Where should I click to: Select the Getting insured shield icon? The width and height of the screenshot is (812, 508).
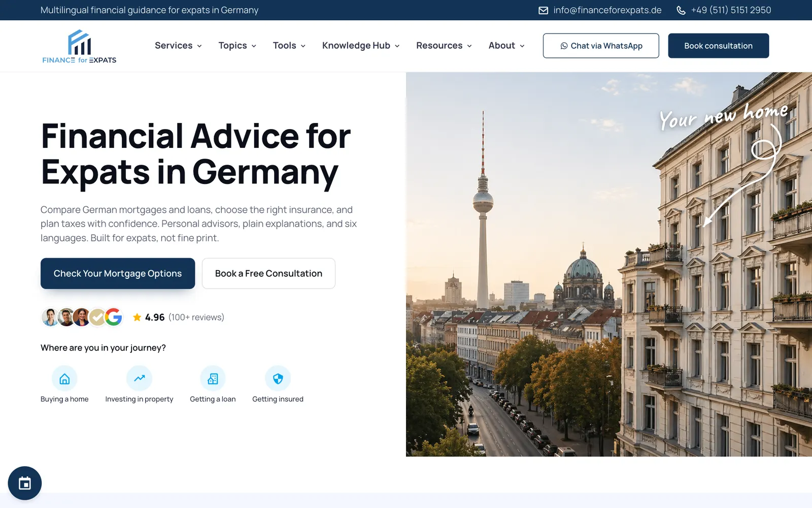click(278, 378)
